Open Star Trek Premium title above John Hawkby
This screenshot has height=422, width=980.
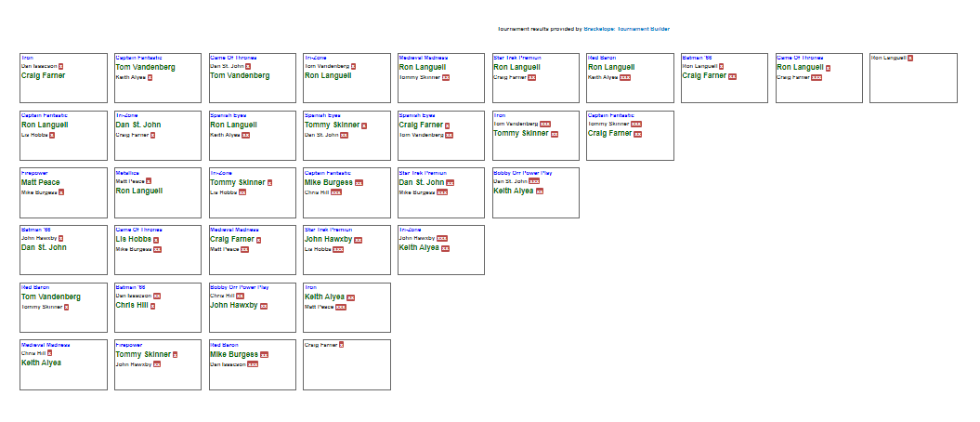point(328,229)
